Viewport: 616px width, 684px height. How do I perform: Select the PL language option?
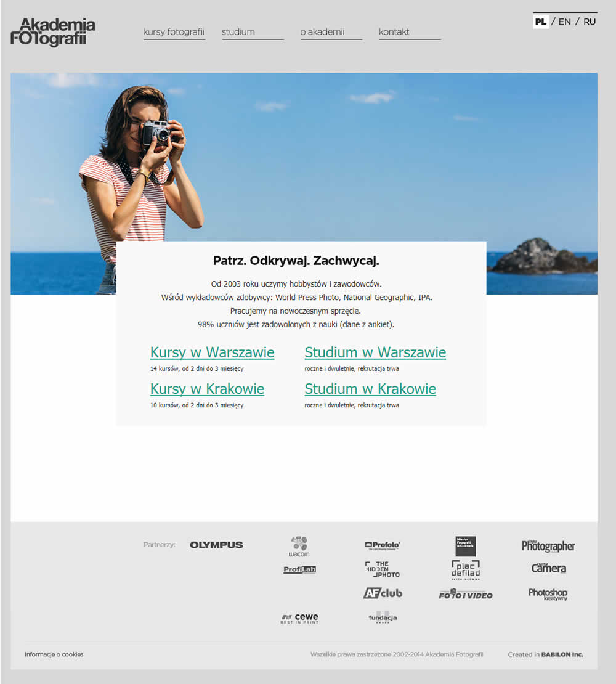541,22
